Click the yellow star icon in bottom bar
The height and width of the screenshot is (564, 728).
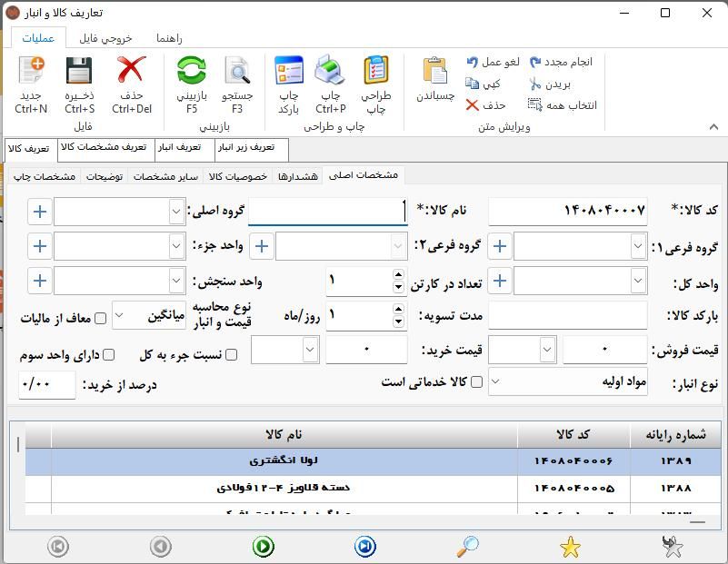pos(570,547)
